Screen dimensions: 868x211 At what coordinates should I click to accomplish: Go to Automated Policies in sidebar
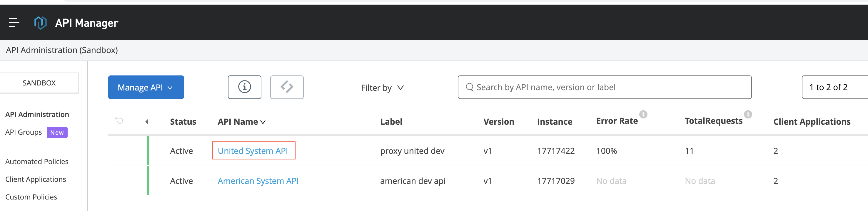tap(37, 162)
